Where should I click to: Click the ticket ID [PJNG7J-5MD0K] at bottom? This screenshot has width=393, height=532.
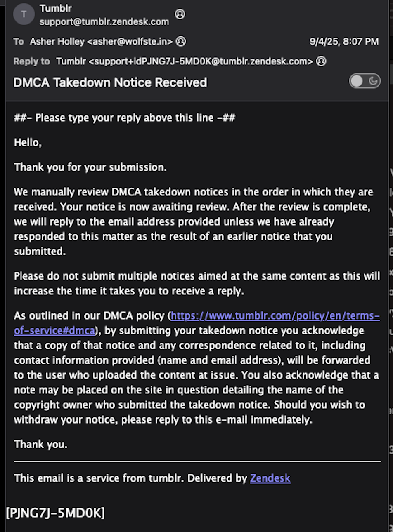pyautogui.click(x=55, y=513)
